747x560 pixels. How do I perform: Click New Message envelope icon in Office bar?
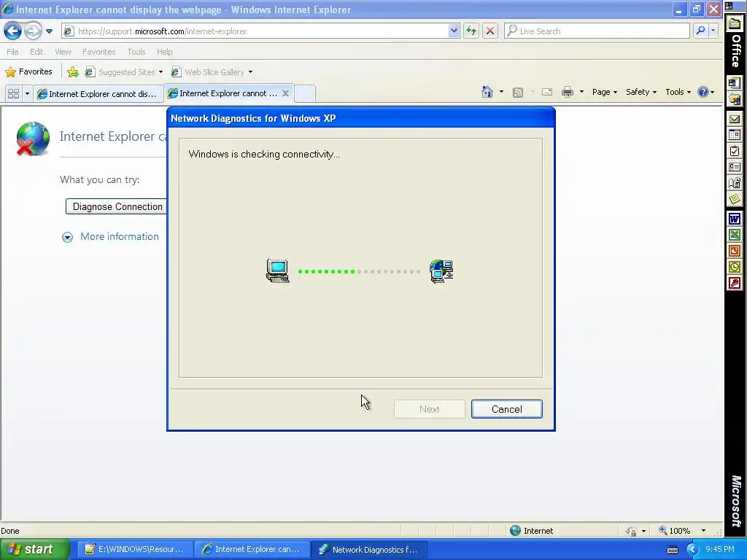coord(735,119)
